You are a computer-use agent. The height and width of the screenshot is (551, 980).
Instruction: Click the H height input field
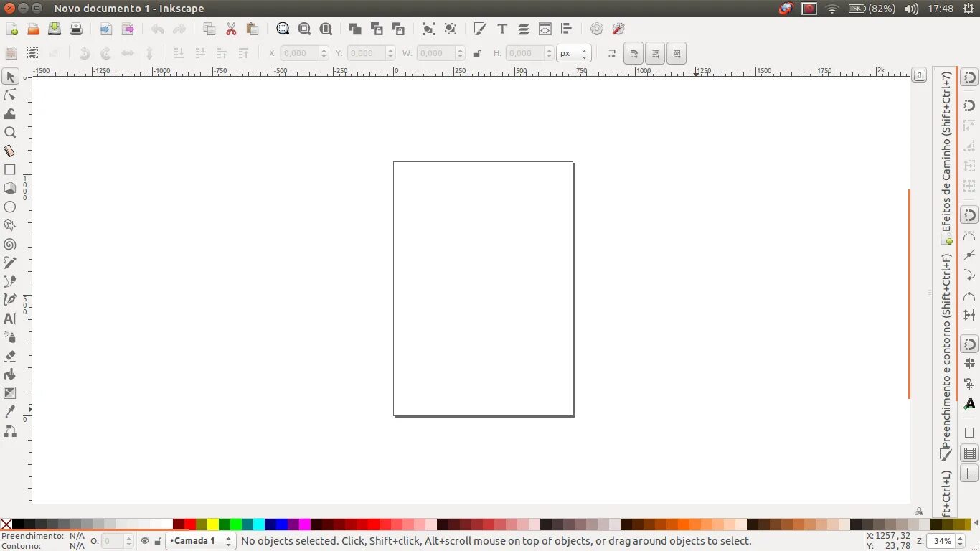(x=524, y=53)
